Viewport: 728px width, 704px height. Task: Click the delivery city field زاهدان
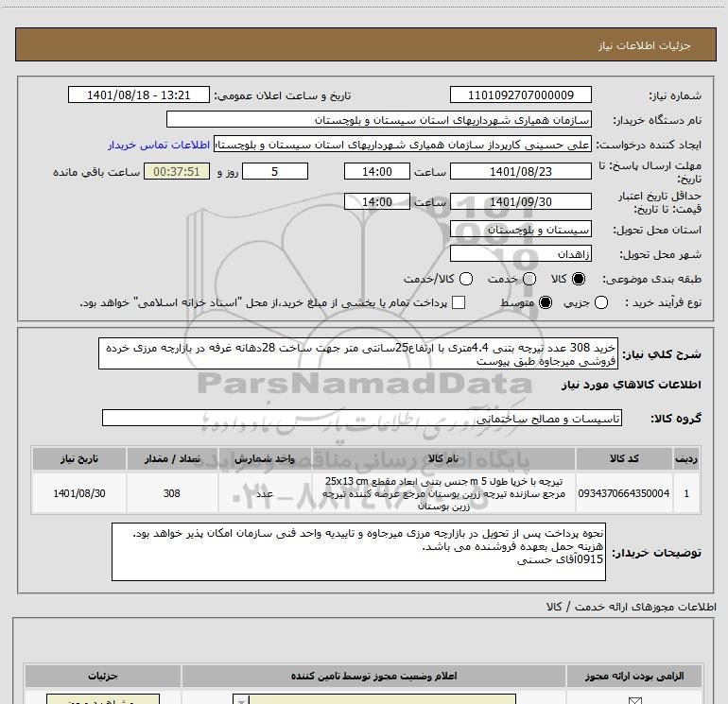520,254
